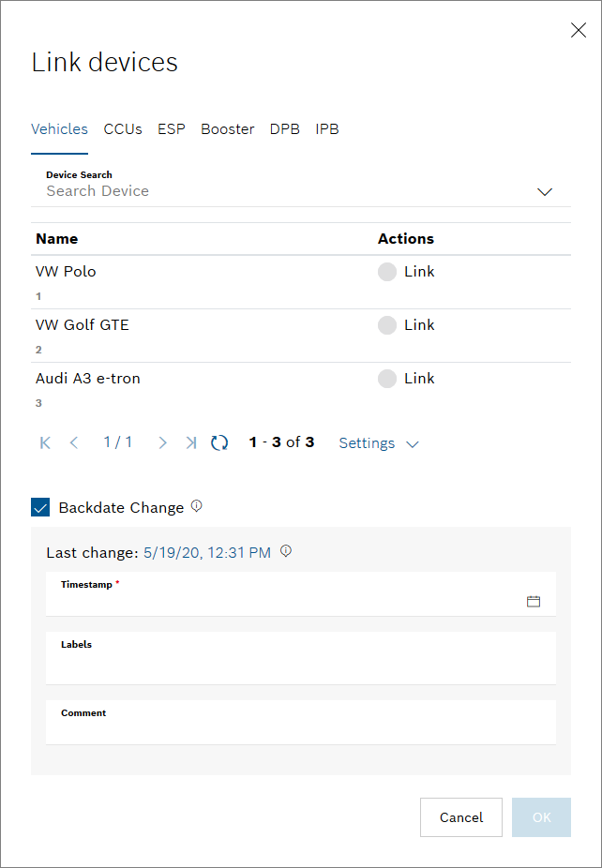
Task: Open the Booster tab
Action: (x=227, y=129)
